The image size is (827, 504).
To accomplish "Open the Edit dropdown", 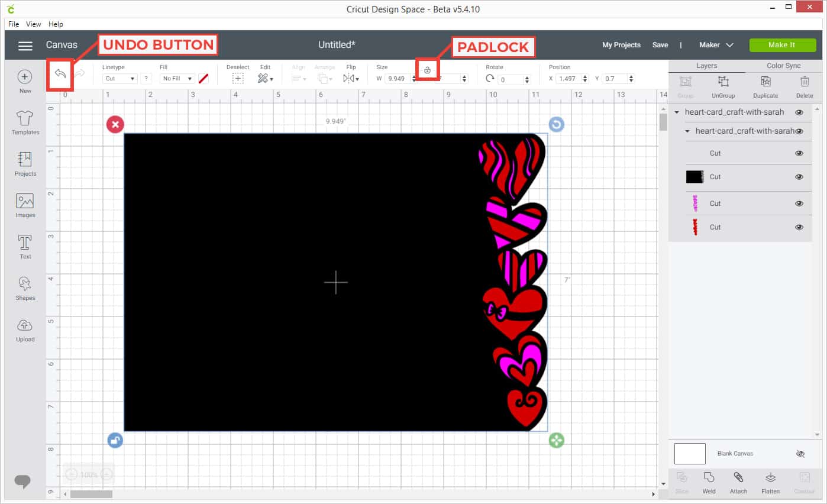I will coord(265,78).
